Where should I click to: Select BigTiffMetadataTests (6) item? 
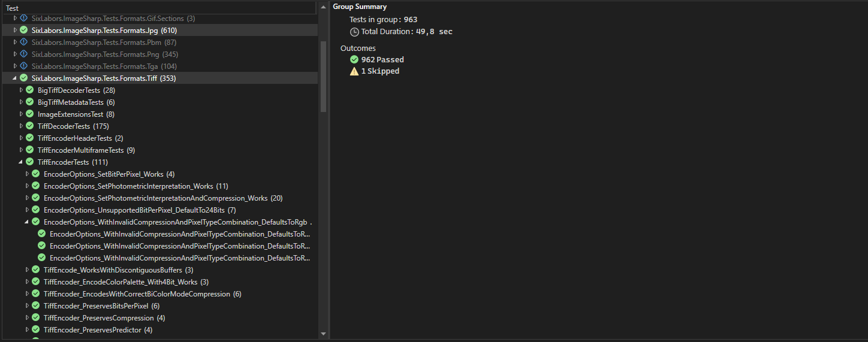76,102
